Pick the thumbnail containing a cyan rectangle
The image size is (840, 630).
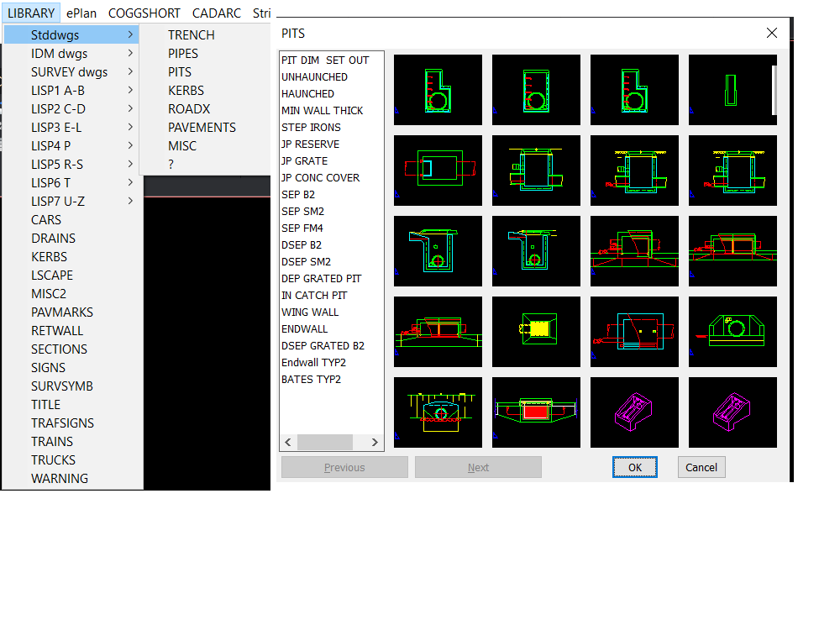pyautogui.click(x=438, y=171)
